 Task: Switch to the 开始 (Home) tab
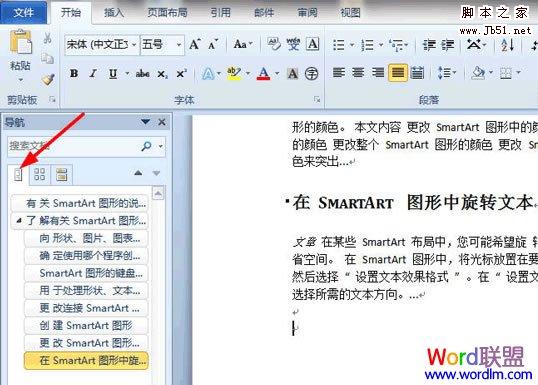(71, 13)
